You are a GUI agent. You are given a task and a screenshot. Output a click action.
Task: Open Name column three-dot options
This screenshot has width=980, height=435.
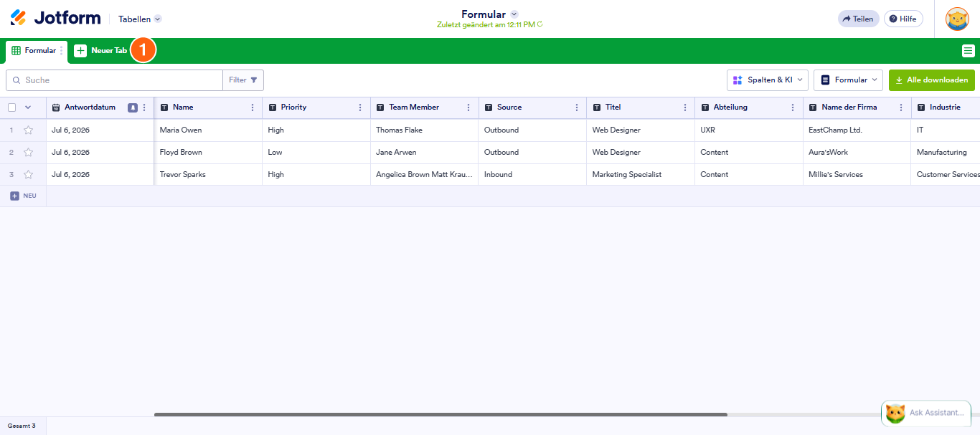pos(252,107)
